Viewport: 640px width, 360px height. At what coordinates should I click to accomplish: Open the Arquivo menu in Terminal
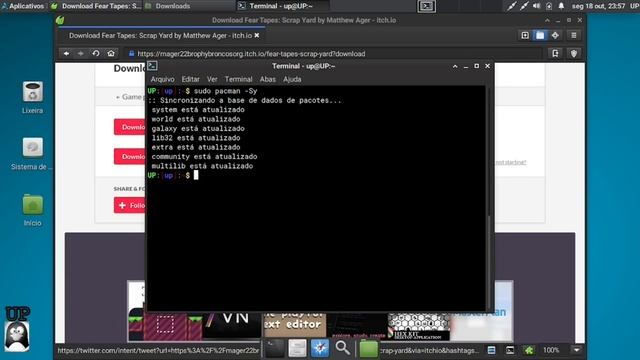coord(162,79)
